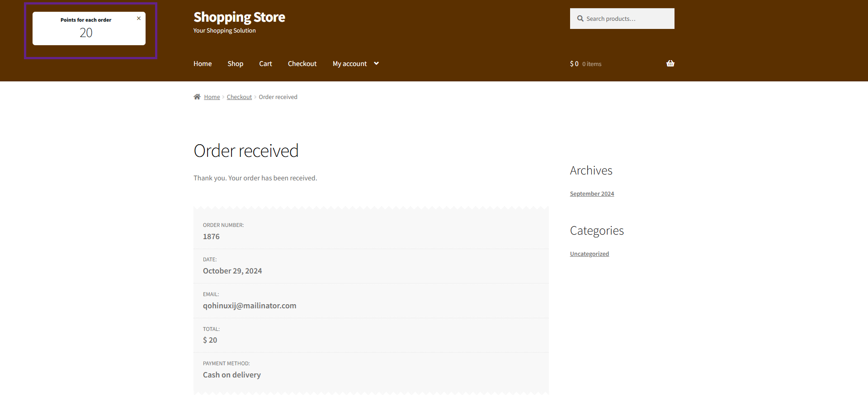Expand the My account dropdown arrow
Viewport: 868px width, 415px height.
376,64
